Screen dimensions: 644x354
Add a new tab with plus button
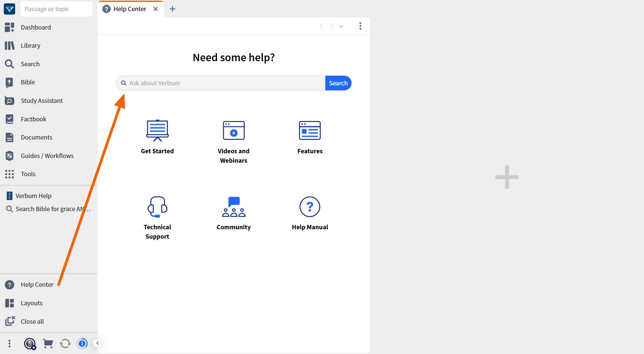coord(172,9)
